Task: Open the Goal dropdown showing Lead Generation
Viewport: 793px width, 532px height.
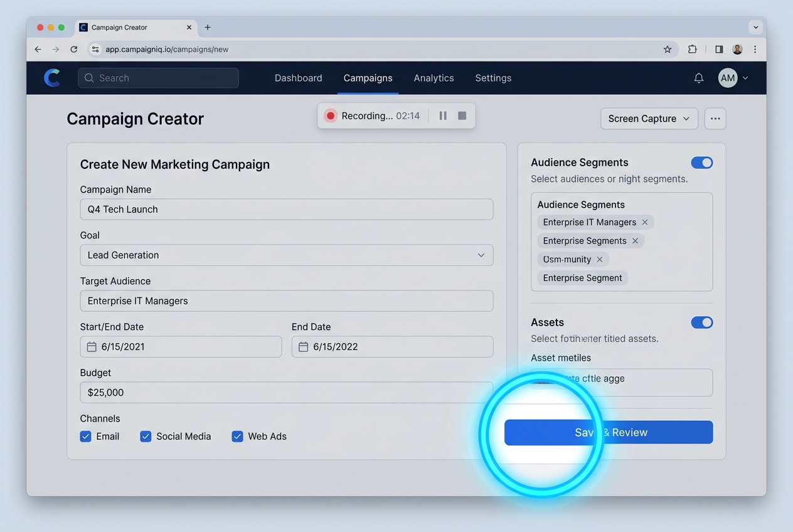Action: 287,255
